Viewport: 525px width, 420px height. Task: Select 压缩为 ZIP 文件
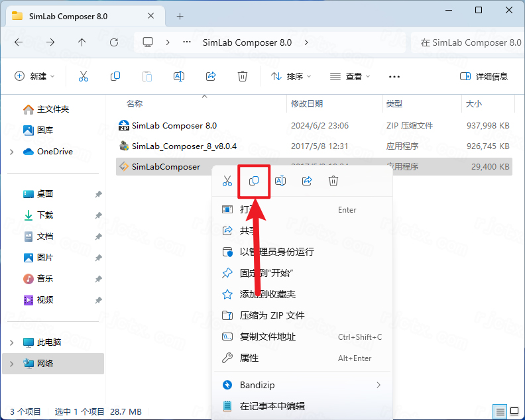[x=302, y=315]
